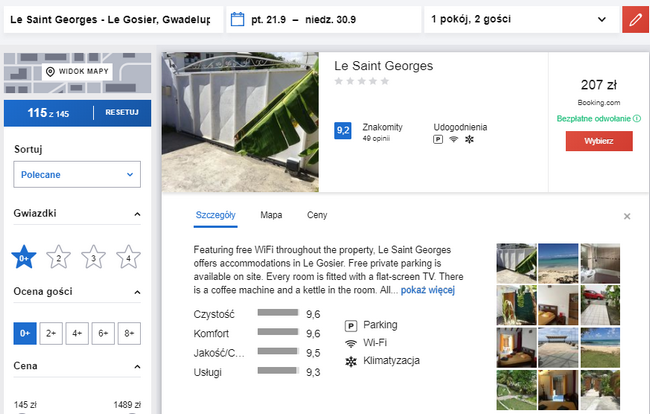Click the Komfort rating bar
650x414 pixels.
[x=278, y=332]
